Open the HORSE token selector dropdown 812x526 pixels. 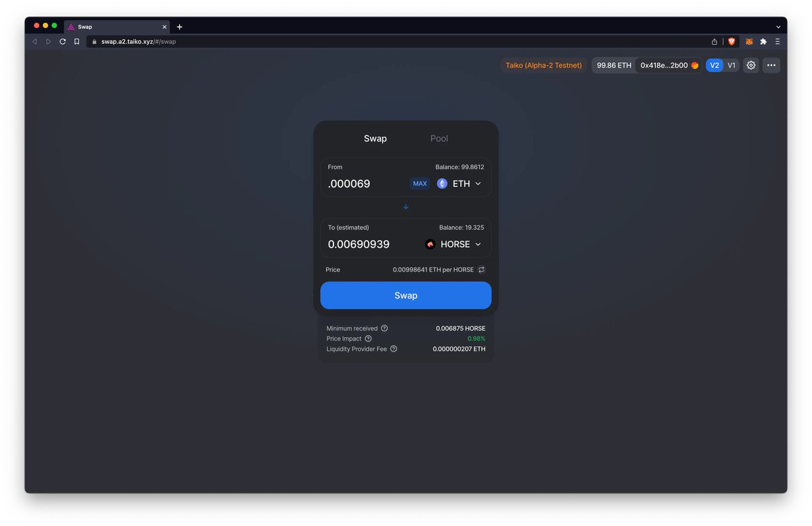(x=453, y=244)
